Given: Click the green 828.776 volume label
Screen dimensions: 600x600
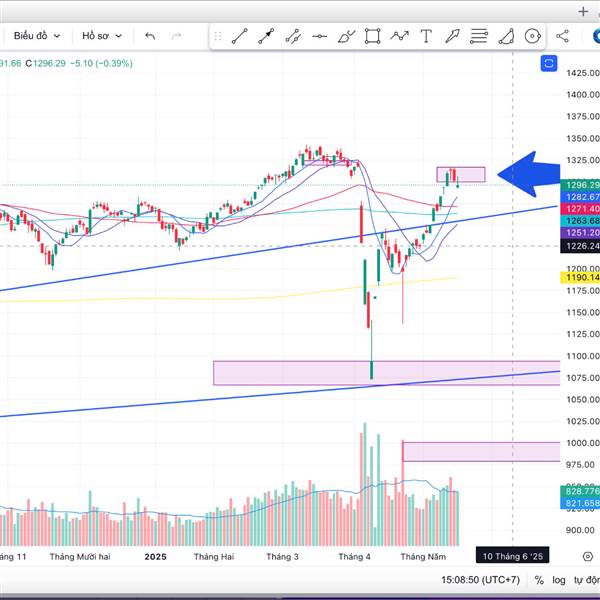Looking at the screenshot, I should tap(580, 491).
